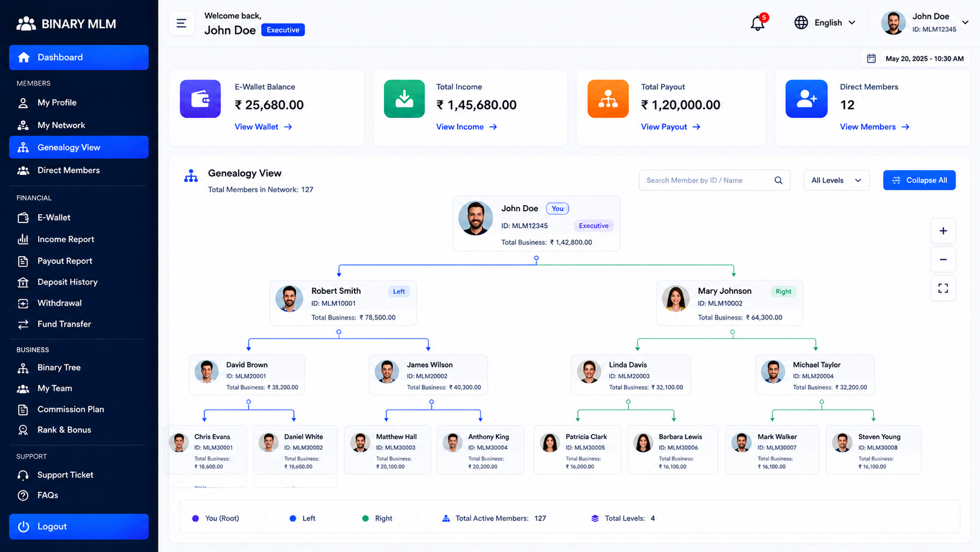Collapse the John Doe root node connector
This screenshot has width=980, height=552.
[x=536, y=258]
